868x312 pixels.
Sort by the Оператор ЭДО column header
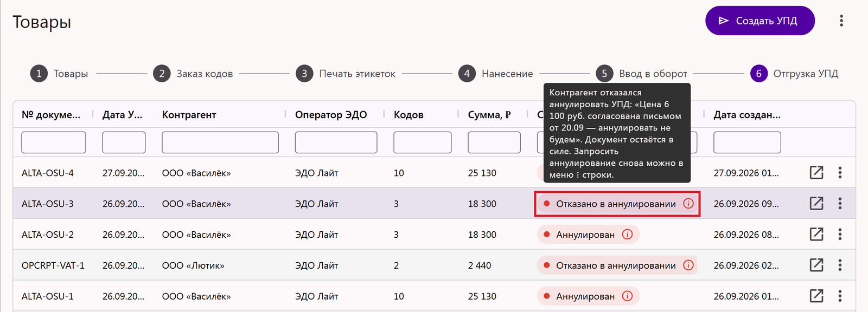331,115
